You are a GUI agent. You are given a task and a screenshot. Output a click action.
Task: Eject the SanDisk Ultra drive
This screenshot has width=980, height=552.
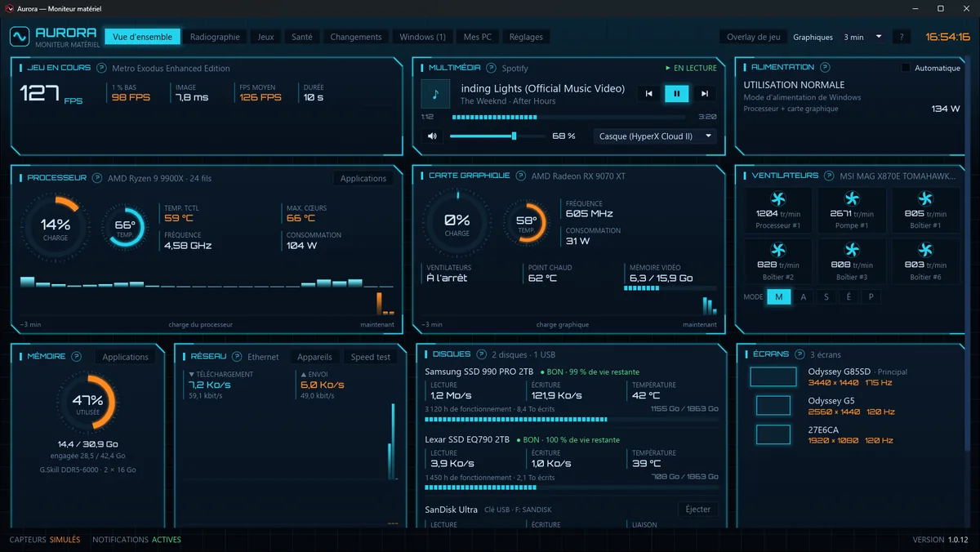pos(698,509)
